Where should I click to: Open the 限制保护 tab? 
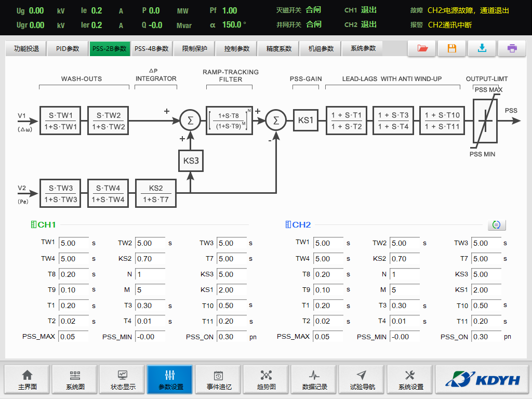(194, 49)
